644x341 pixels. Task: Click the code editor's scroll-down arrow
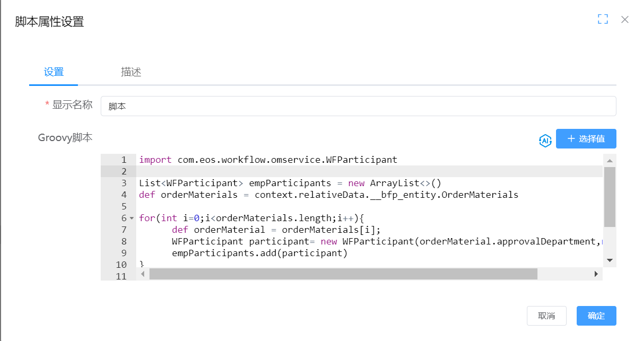(610, 260)
